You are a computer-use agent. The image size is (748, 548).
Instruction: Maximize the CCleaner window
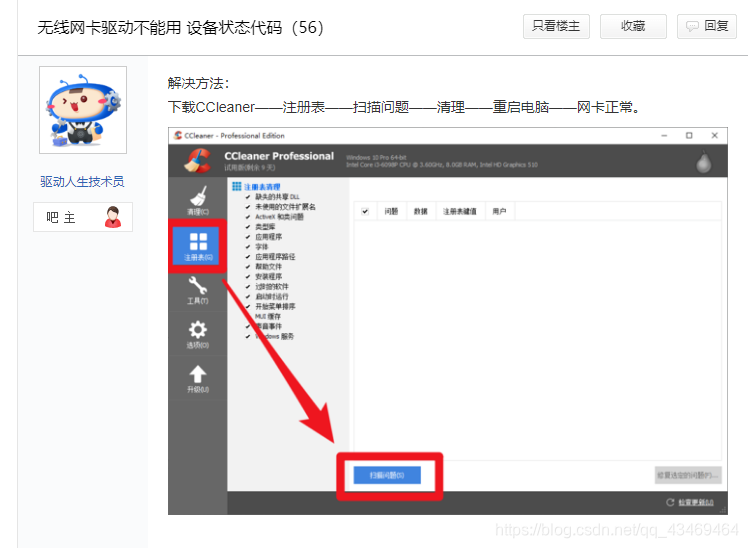tap(689, 135)
